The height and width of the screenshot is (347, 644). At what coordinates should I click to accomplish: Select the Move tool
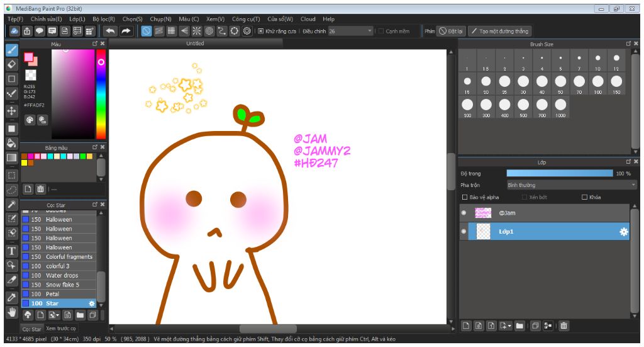[11, 111]
